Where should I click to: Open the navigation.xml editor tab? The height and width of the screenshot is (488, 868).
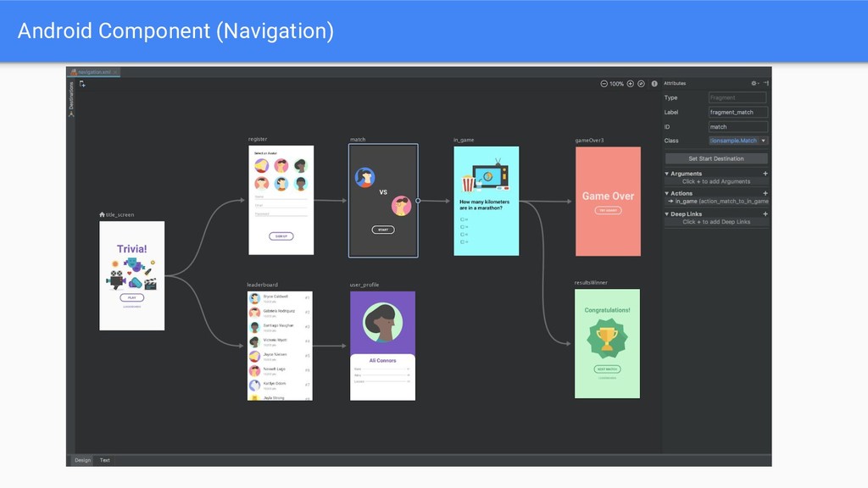[92, 73]
